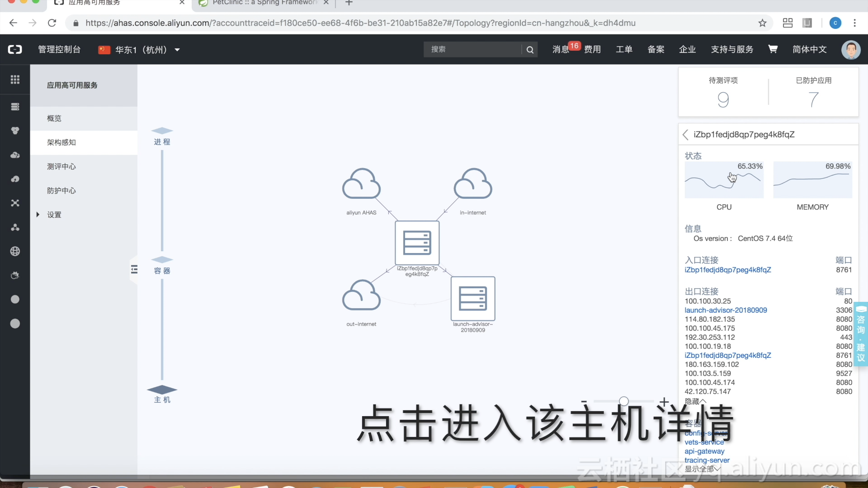Click the zoom slider handle
The width and height of the screenshot is (868, 488).
tap(623, 401)
